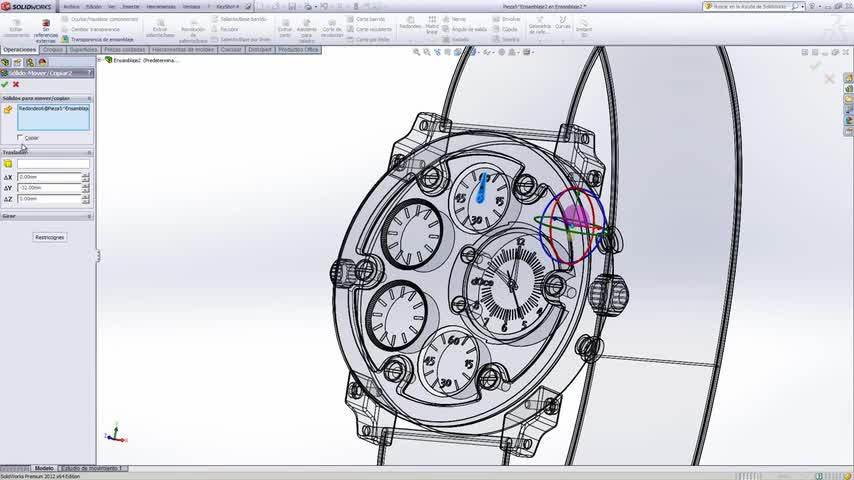Screen dimensions: 854x480
Task: Click inside the ΔX value field
Action: point(49,177)
